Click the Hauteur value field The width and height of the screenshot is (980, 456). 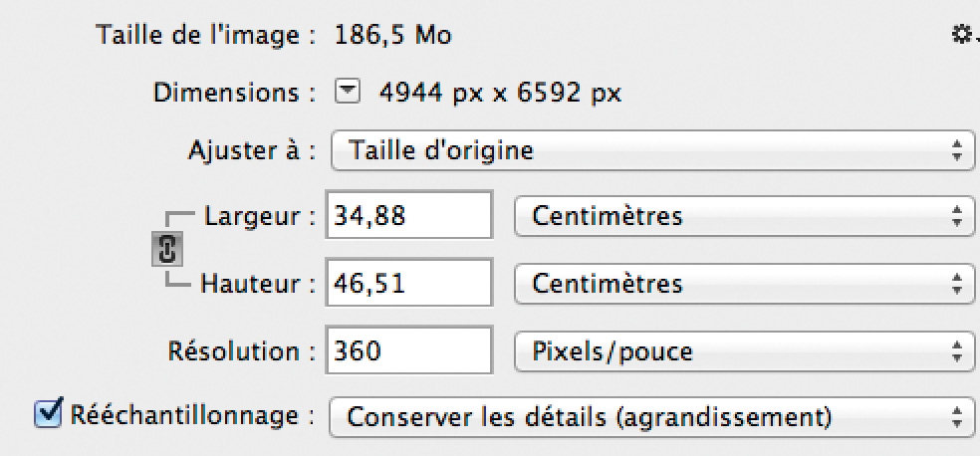[x=409, y=283]
